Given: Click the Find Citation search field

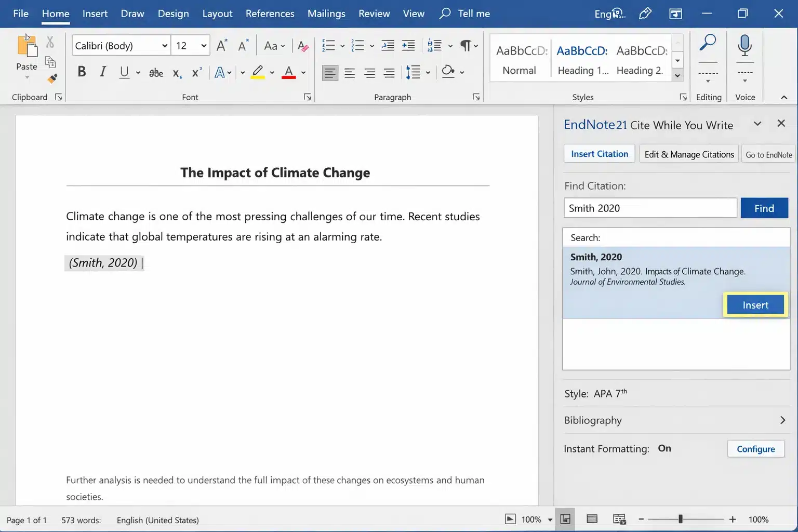Looking at the screenshot, I should pyautogui.click(x=649, y=208).
